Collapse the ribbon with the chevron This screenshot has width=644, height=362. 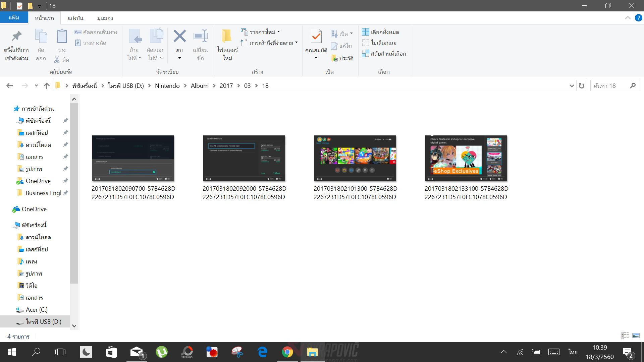click(628, 18)
